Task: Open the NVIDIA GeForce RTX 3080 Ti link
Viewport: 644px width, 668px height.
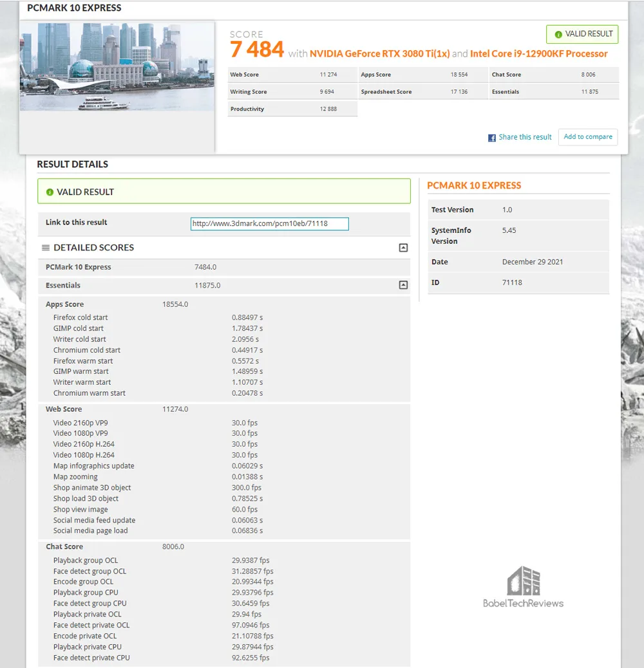Action: point(379,53)
